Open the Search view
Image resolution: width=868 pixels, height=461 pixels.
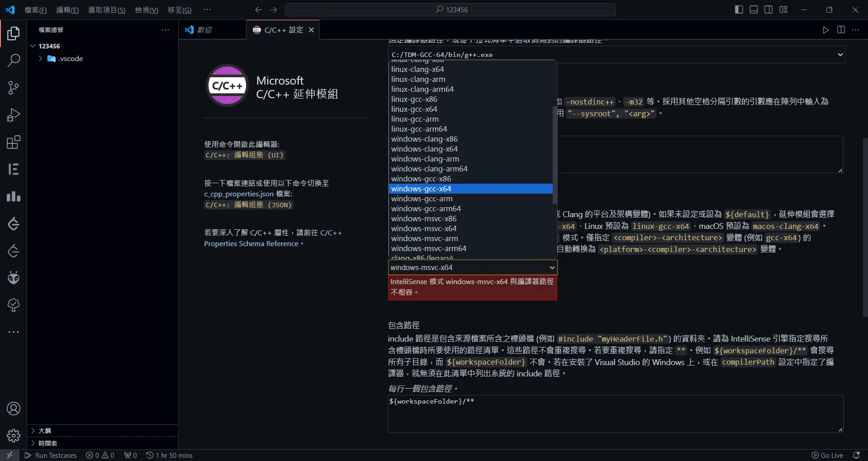(x=13, y=60)
